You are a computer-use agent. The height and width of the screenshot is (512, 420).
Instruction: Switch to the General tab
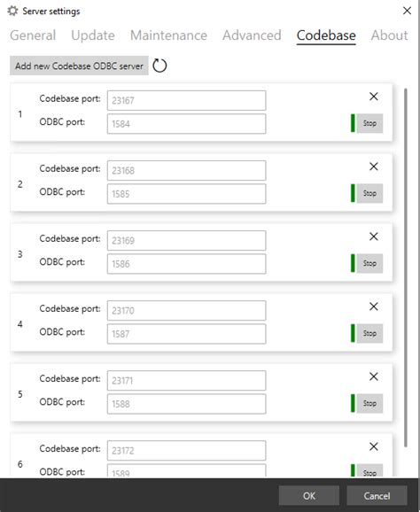click(33, 35)
